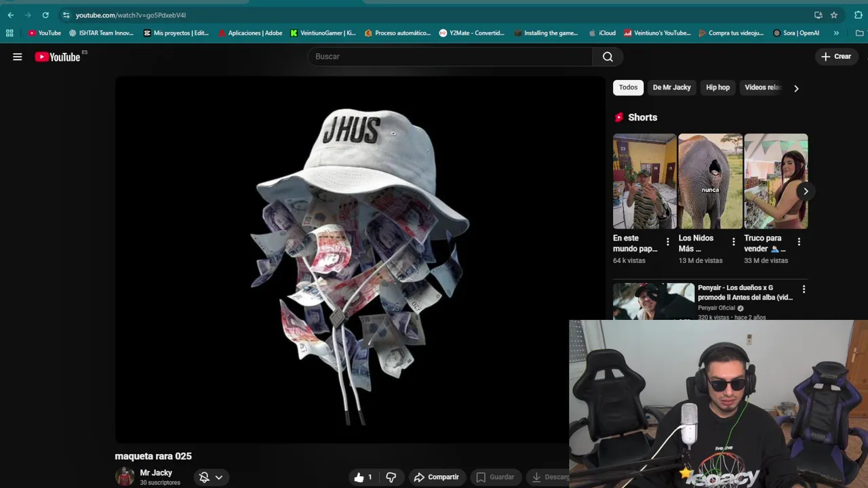This screenshot has width=868, height=488.
Task: Click the install app icon in address bar
Action: click(818, 15)
